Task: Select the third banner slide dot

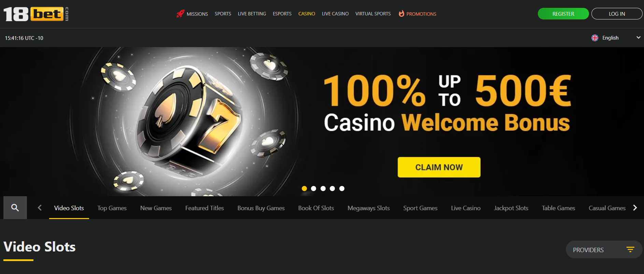Action: (323, 188)
